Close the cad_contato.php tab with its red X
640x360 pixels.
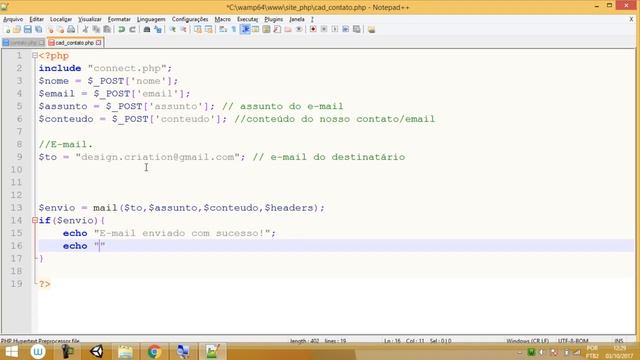coord(99,42)
